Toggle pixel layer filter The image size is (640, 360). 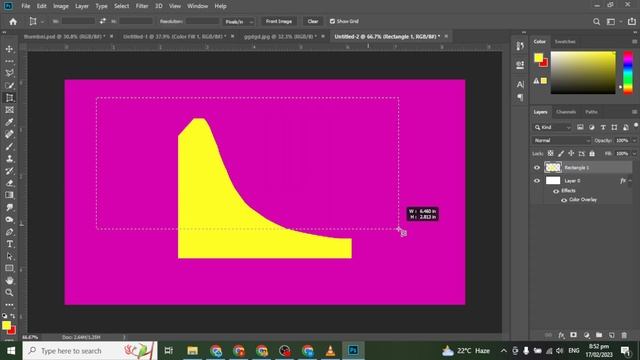[x=580, y=127]
